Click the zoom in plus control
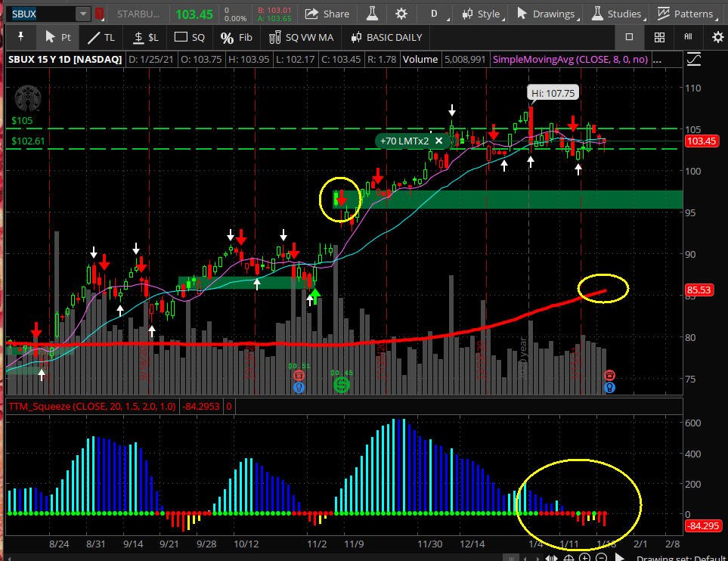The image size is (728, 561). point(584,557)
